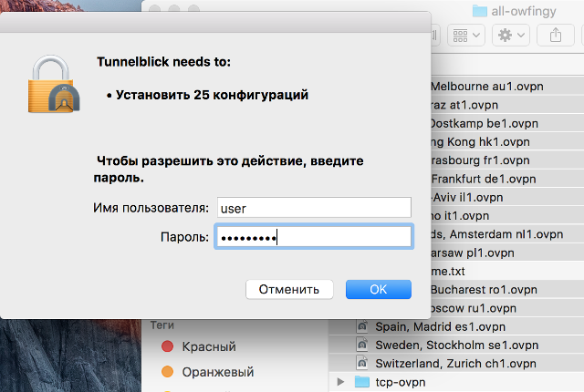Click the Sweden, Stockholm se1.ovpn file icon

(362, 346)
